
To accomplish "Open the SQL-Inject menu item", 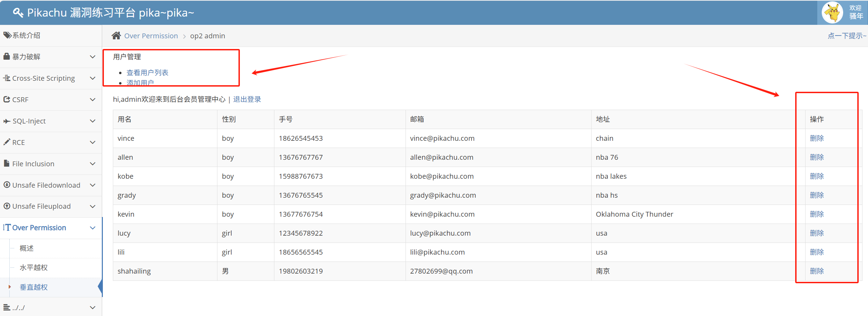I will click(51, 121).
